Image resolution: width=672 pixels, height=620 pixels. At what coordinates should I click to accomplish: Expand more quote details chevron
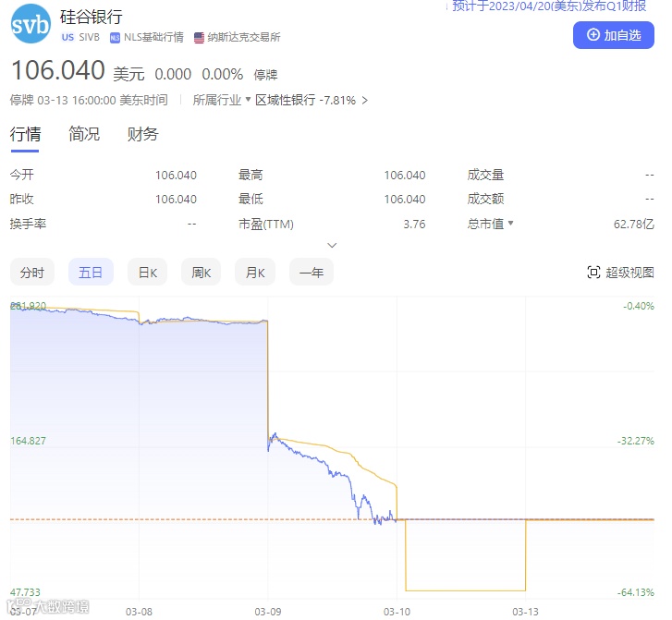(332, 245)
